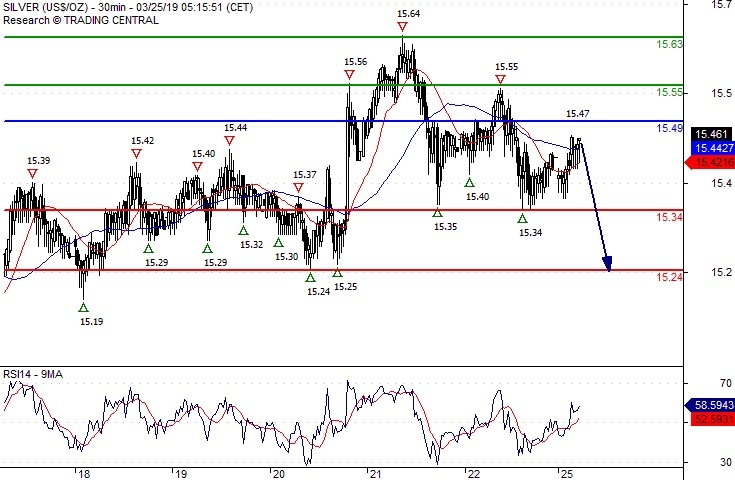Click the 15.7 price axis label
Viewport: 735px width, 480px height.
pos(721,4)
